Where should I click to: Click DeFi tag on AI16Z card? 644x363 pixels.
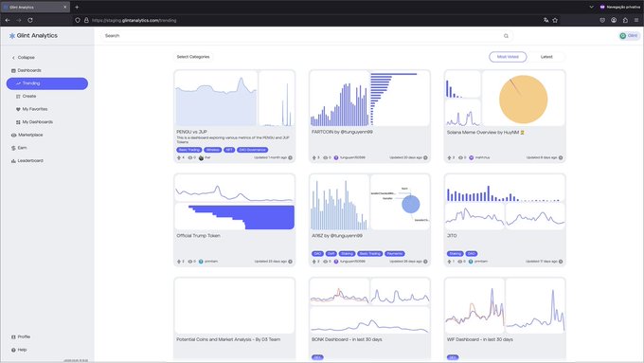point(331,254)
